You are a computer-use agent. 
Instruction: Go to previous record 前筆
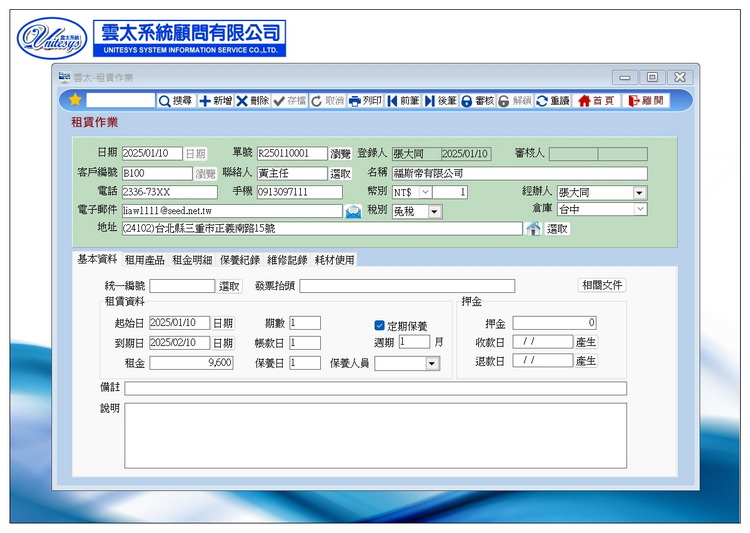pyautogui.click(x=403, y=100)
